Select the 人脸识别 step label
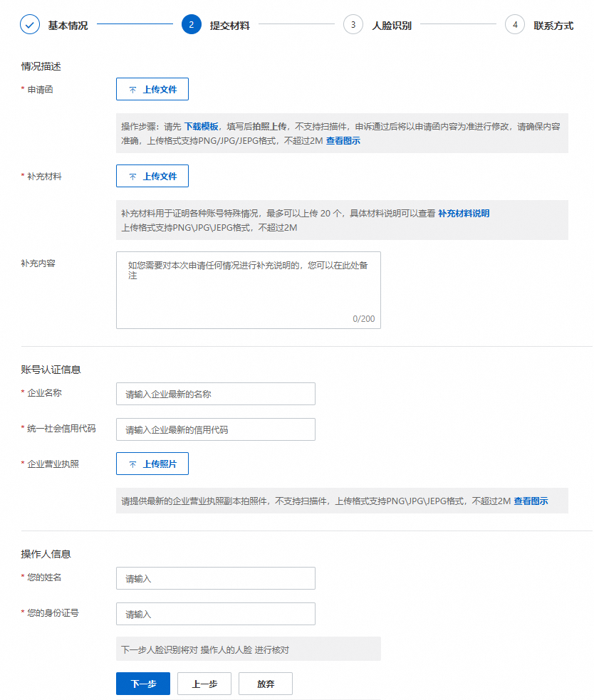 392,26
